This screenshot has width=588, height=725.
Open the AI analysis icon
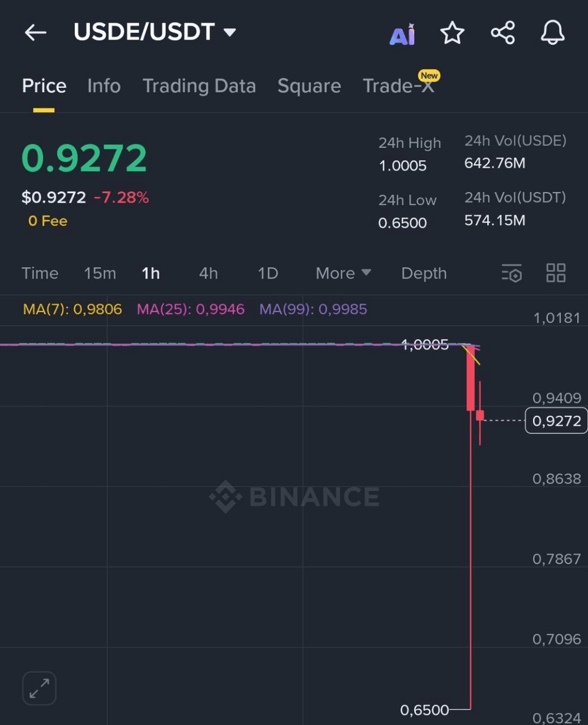click(x=402, y=35)
